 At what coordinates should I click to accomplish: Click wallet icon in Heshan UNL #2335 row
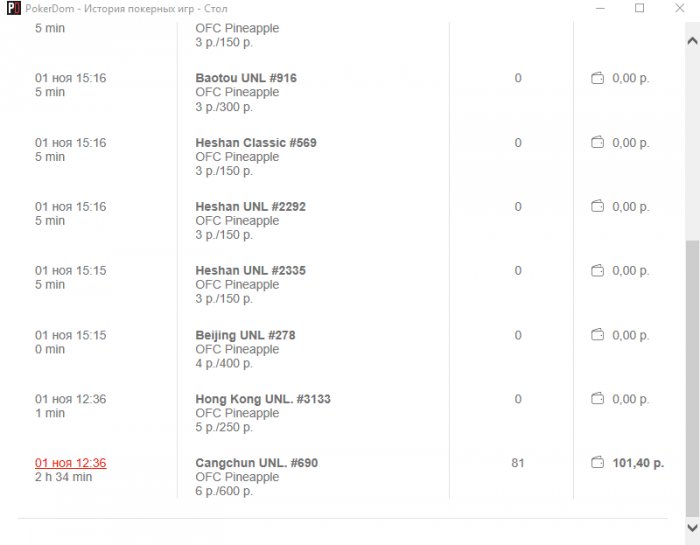(598, 271)
